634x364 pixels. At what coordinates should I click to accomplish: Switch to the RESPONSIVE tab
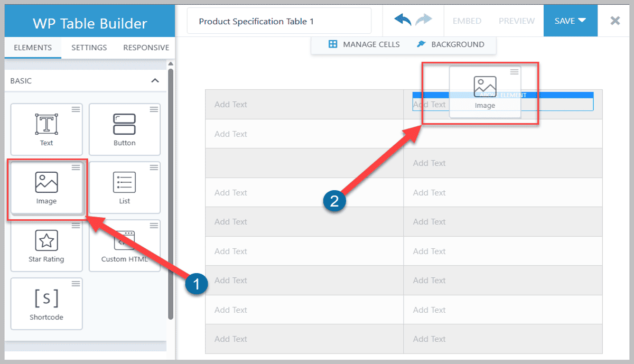pyautogui.click(x=146, y=48)
